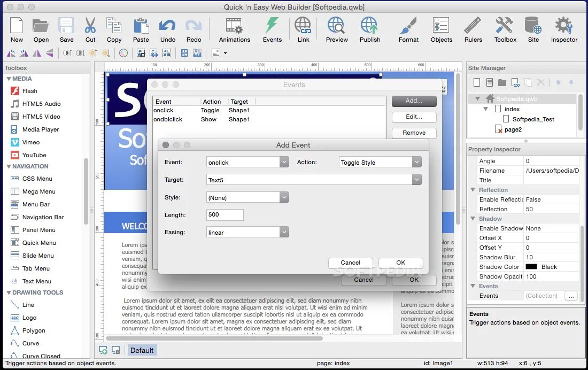Select Softpedia_Test page in Site Manager
The width and height of the screenshot is (588, 370).
pos(533,119)
